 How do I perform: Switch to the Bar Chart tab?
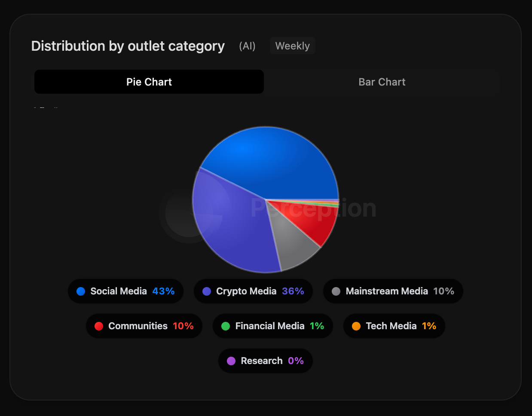tap(382, 82)
